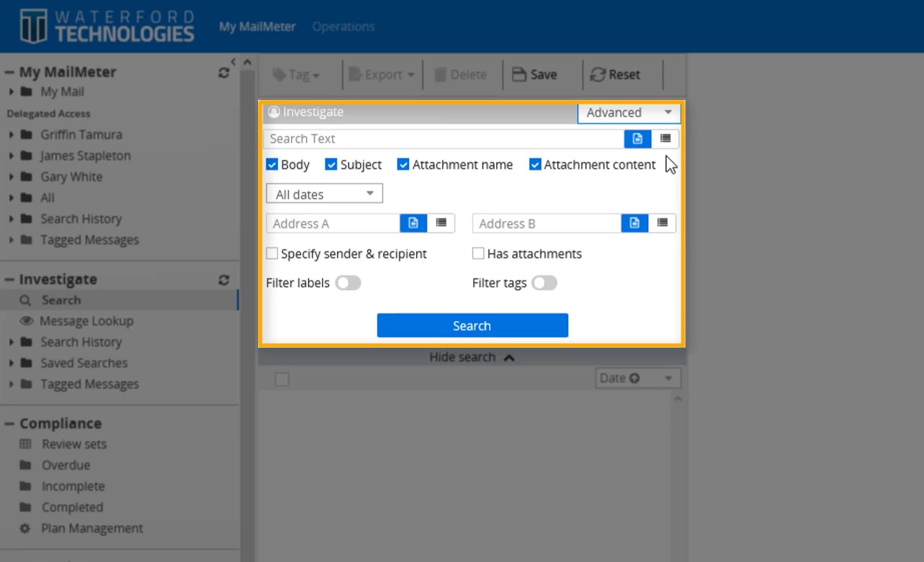Open Search History under Delegated Access
This screenshot has width=924, height=562.
tap(81, 219)
